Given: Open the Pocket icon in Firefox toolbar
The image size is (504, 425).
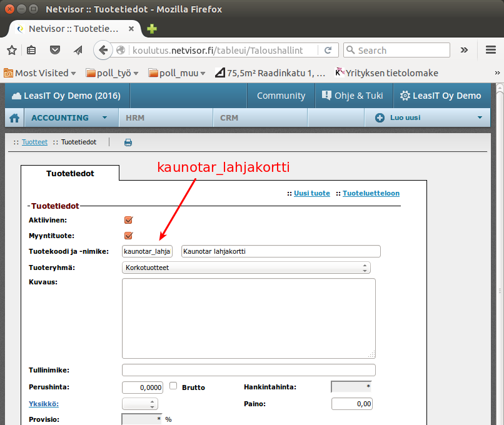Looking at the screenshot, I should pyautogui.click(x=56, y=50).
